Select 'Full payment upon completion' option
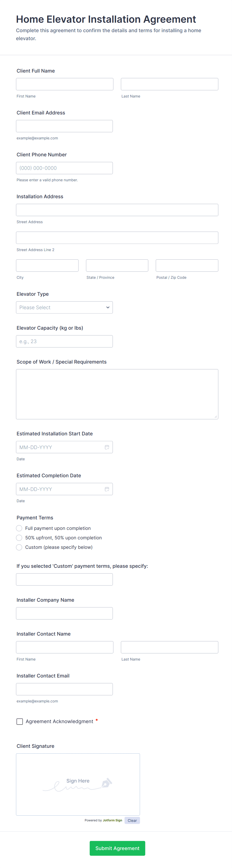Screen dimensions: 232x868 pyautogui.click(x=19, y=528)
